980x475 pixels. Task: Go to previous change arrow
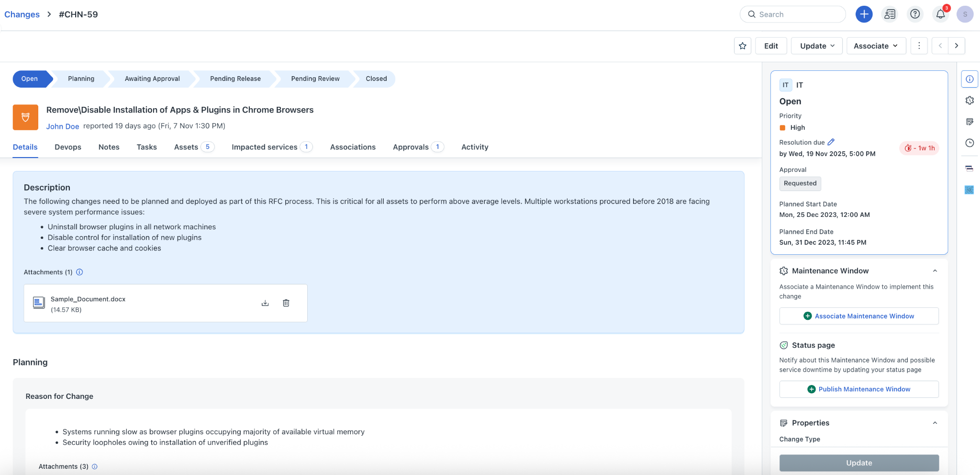[940, 46]
